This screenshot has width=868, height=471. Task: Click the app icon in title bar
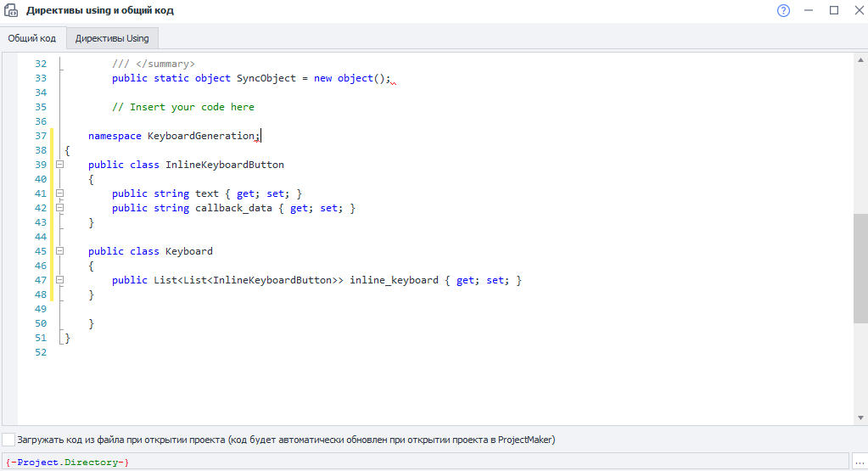[11, 10]
